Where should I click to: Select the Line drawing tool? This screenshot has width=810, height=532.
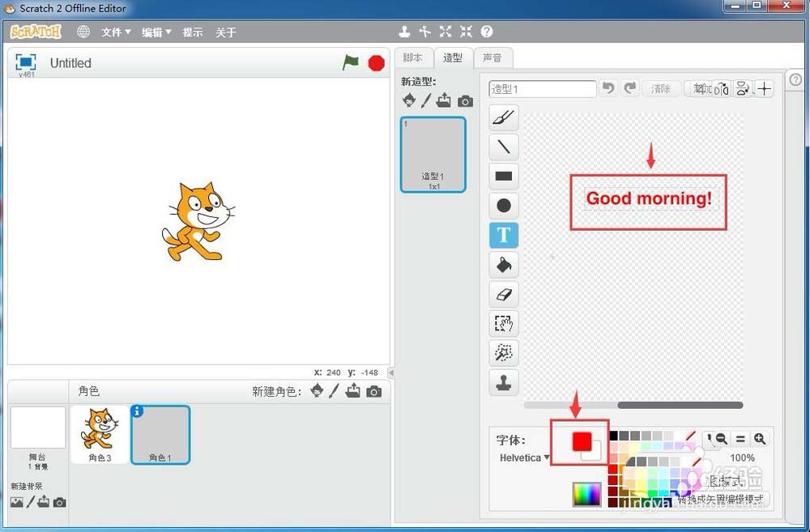click(x=504, y=147)
